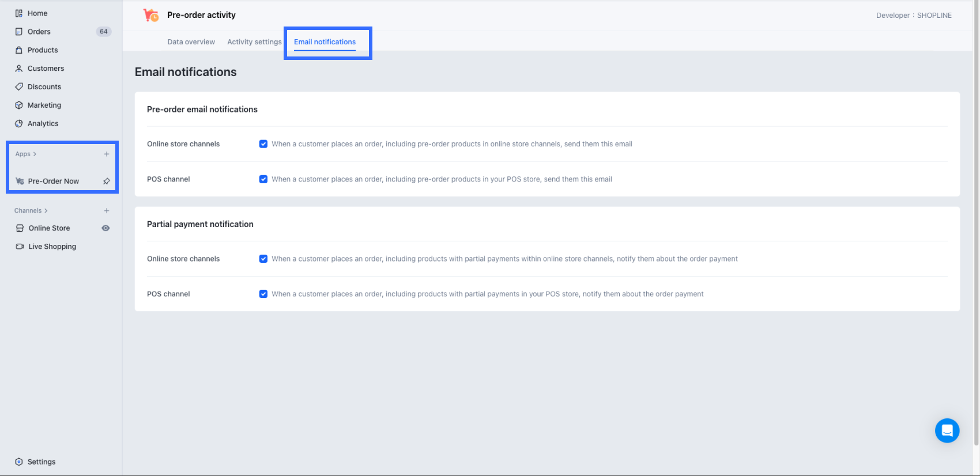Expand the Apps section chevron
The width and height of the screenshot is (980, 476).
(35, 154)
